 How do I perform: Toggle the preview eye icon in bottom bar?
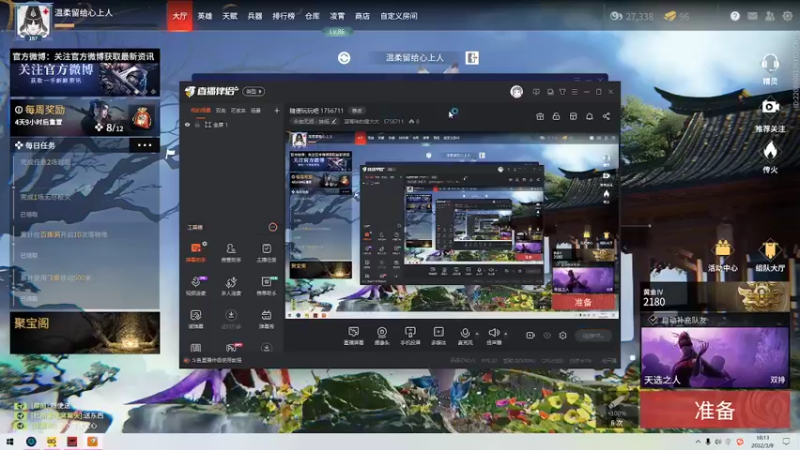(x=547, y=336)
